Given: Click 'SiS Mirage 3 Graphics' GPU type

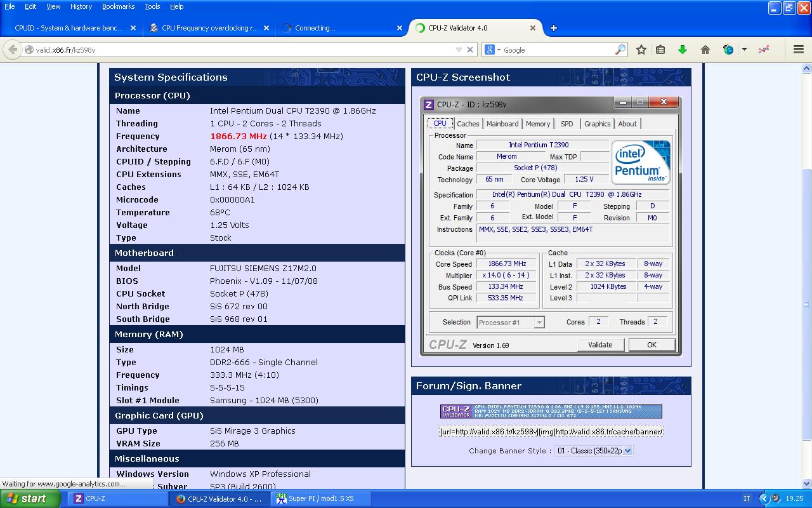Looking at the screenshot, I should click(x=253, y=431).
